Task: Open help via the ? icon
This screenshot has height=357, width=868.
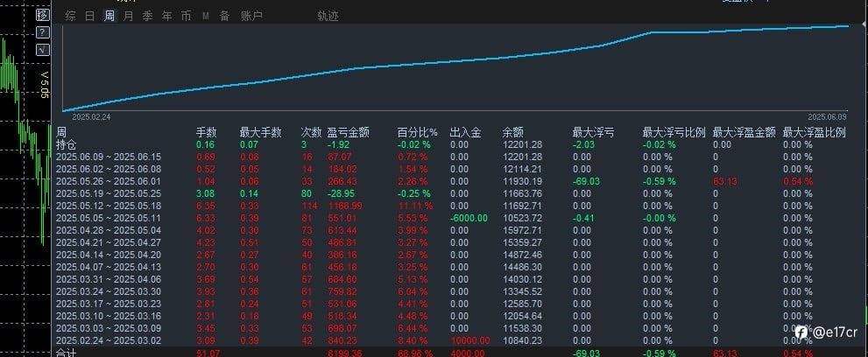Action: pyautogui.click(x=43, y=32)
